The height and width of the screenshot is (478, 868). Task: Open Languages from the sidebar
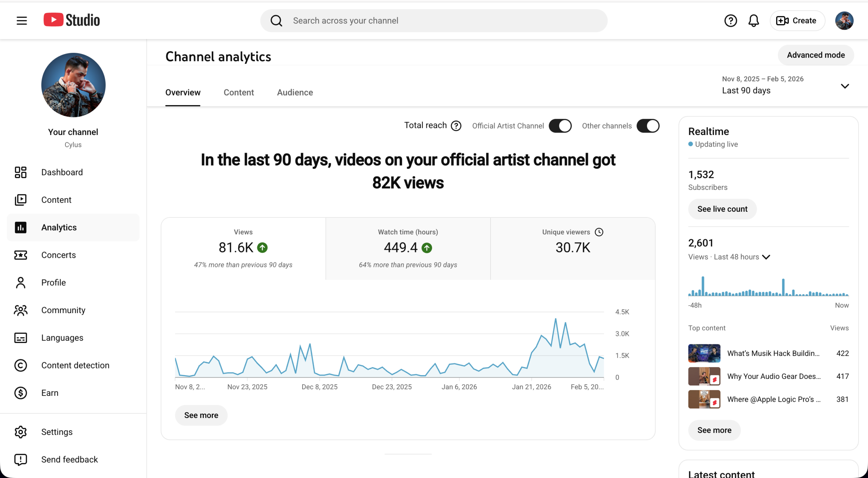point(73,338)
